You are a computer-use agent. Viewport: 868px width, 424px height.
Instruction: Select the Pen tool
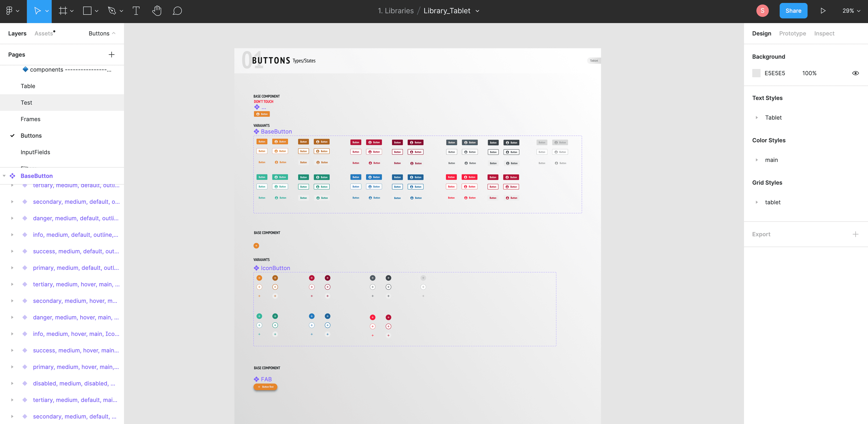pos(112,11)
